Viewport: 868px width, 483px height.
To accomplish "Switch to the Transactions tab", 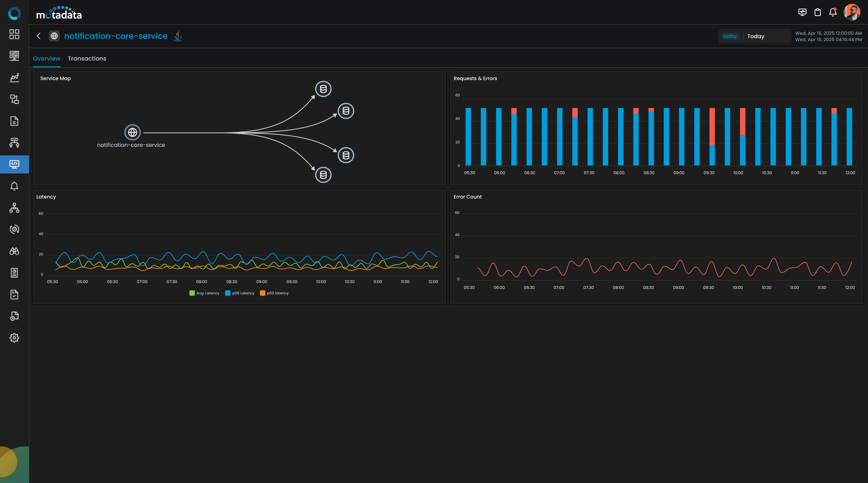I will click(87, 59).
